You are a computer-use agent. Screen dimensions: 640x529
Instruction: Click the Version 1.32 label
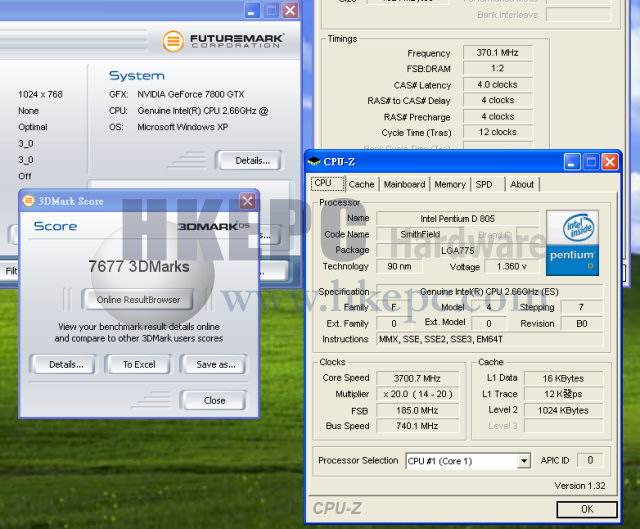pyautogui.click(x=580, y=486)
